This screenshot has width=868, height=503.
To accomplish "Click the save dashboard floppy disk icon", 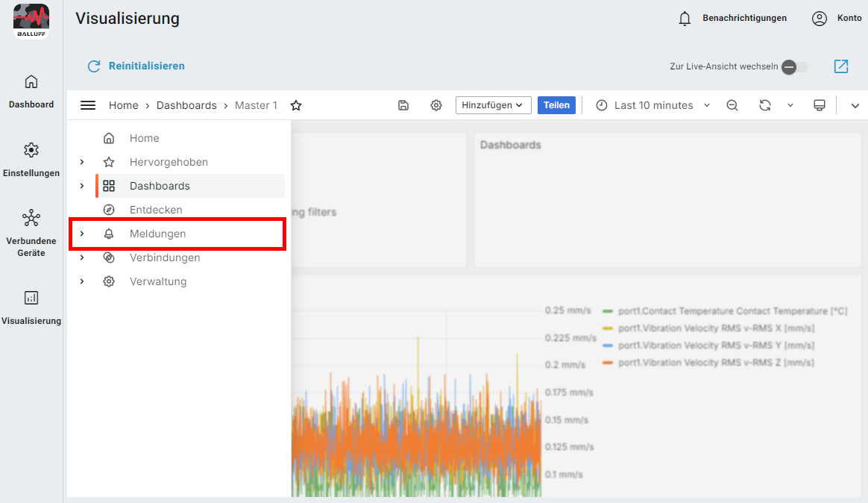I will pyautogui.click(x=403, y=105).
